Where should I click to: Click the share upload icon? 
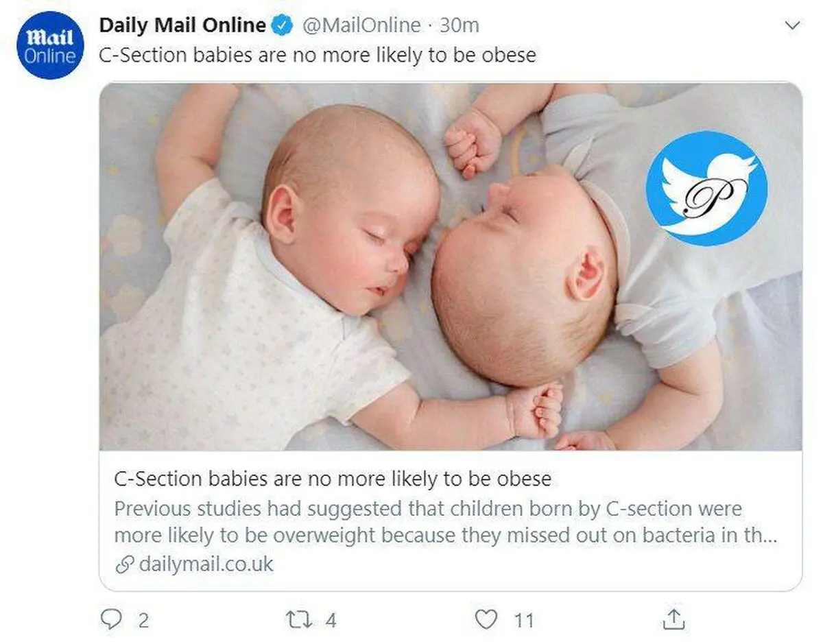pyautogui.click(x=673, y=619)
